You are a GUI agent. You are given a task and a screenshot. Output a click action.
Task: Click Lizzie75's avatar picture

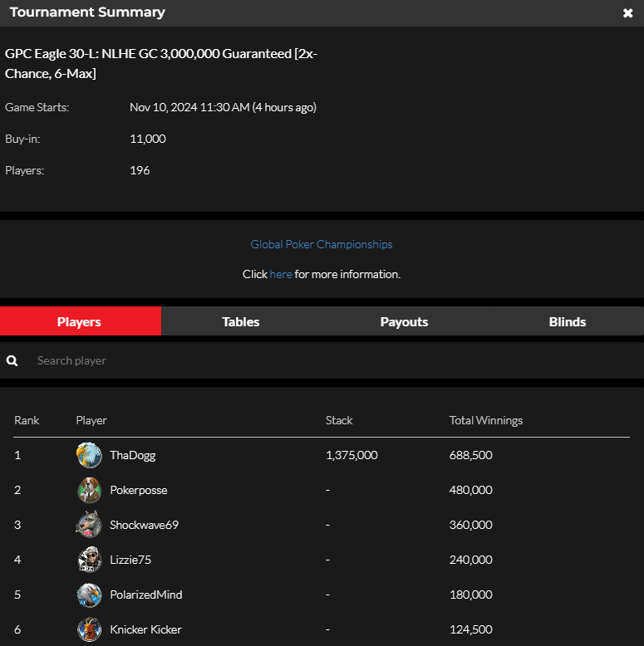(x=89, y=560)
